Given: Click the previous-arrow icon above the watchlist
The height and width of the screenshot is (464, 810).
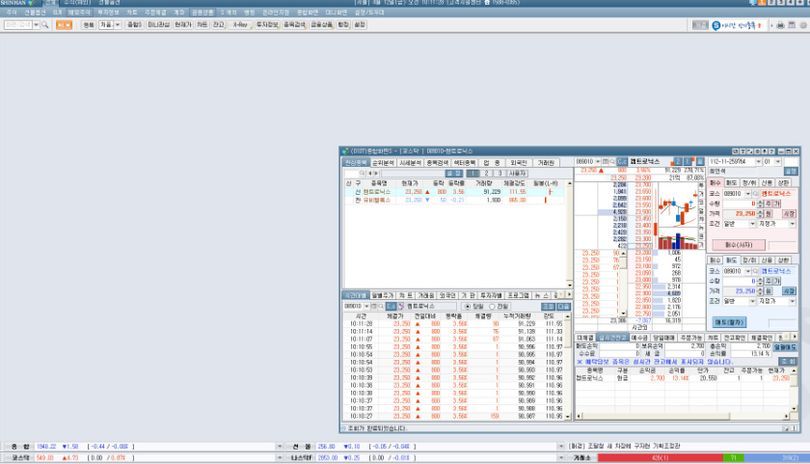Looking at the screenshot, I should pyautogui.click(x=370, y=174).
